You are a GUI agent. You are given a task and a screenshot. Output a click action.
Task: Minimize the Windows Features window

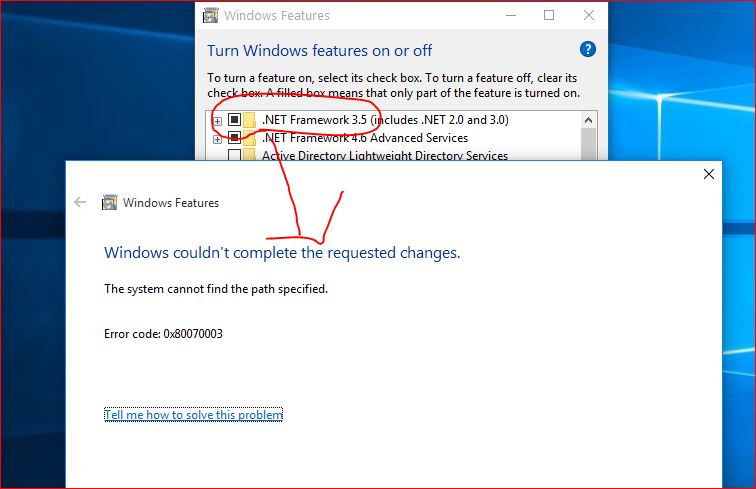(x=511, y=15)
